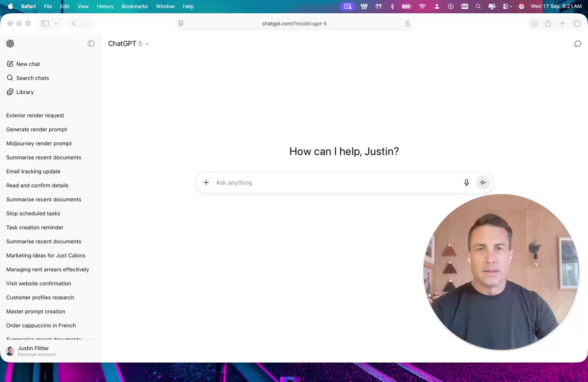
Task: Open the Edit menu
Action: [x=65, y=6]
